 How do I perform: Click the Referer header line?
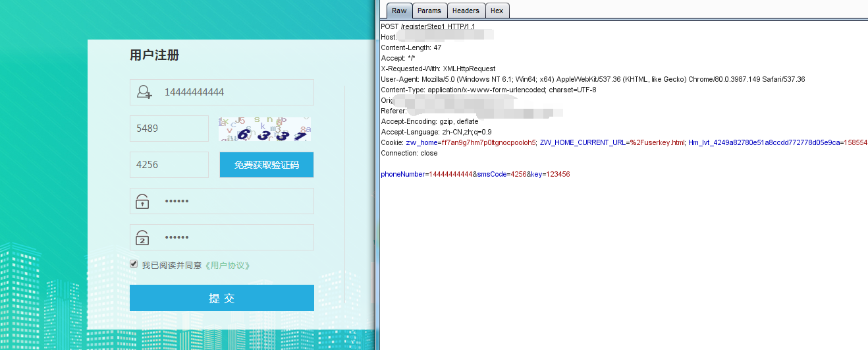(472, 111)
